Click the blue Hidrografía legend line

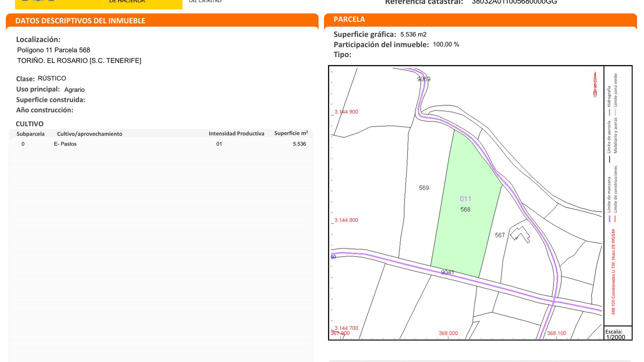click(609, 112)
